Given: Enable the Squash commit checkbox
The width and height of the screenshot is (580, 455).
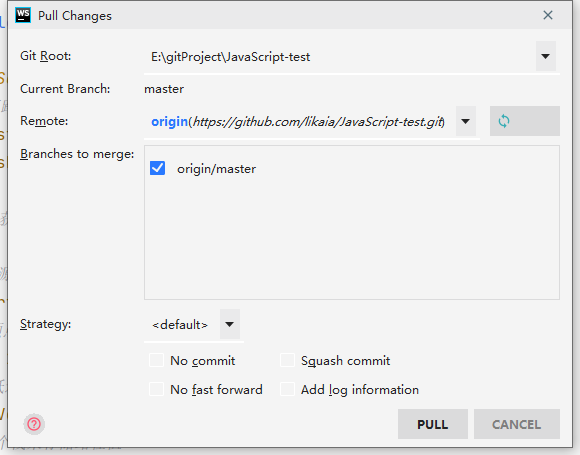Looking at the screenshot, I should click(x=287, y=360).
